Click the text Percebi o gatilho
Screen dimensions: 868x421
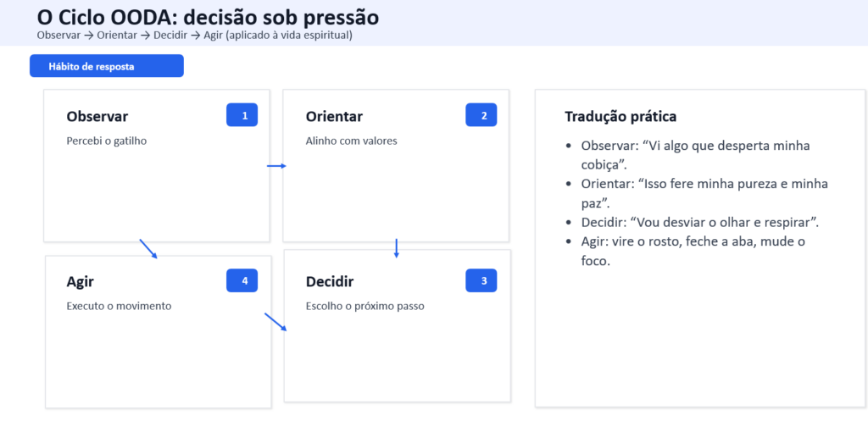(106, 141)
